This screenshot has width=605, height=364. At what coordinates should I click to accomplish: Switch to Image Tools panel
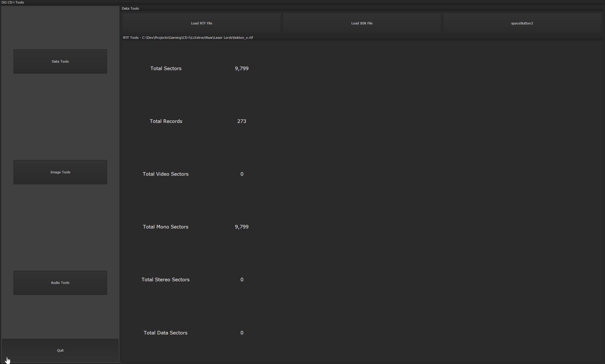pyautogui.click(x=60, y=172)
